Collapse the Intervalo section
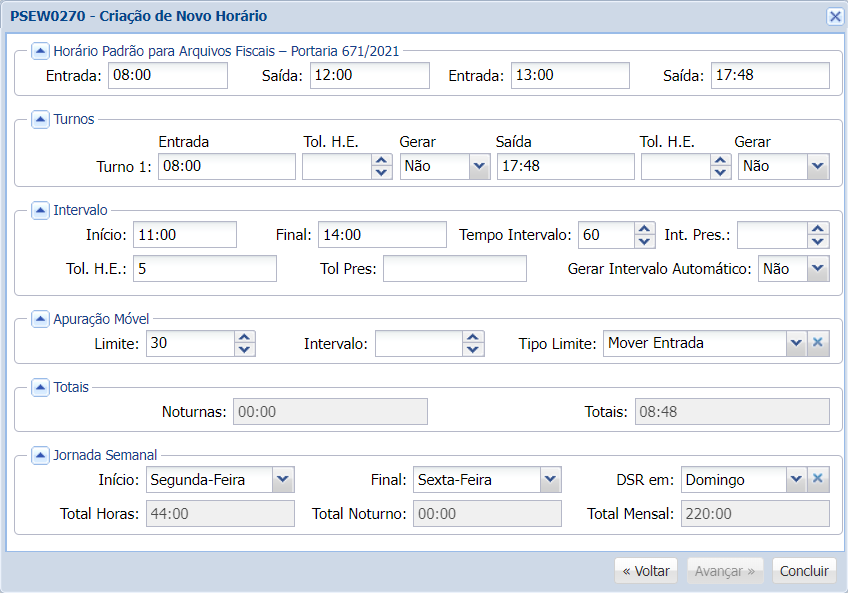The height and width of the screenshot is (593, 848). tap(40, 210)
